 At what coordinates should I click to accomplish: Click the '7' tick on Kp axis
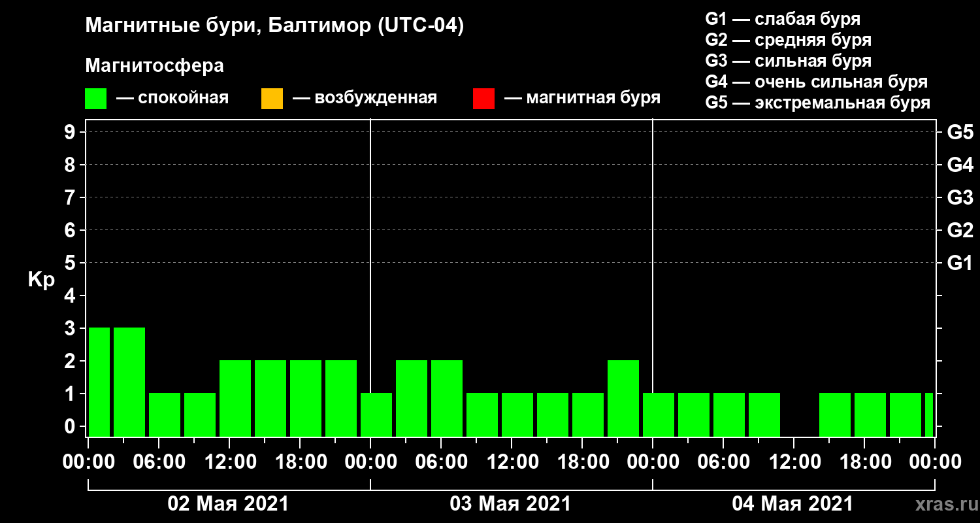click(71, 197)
